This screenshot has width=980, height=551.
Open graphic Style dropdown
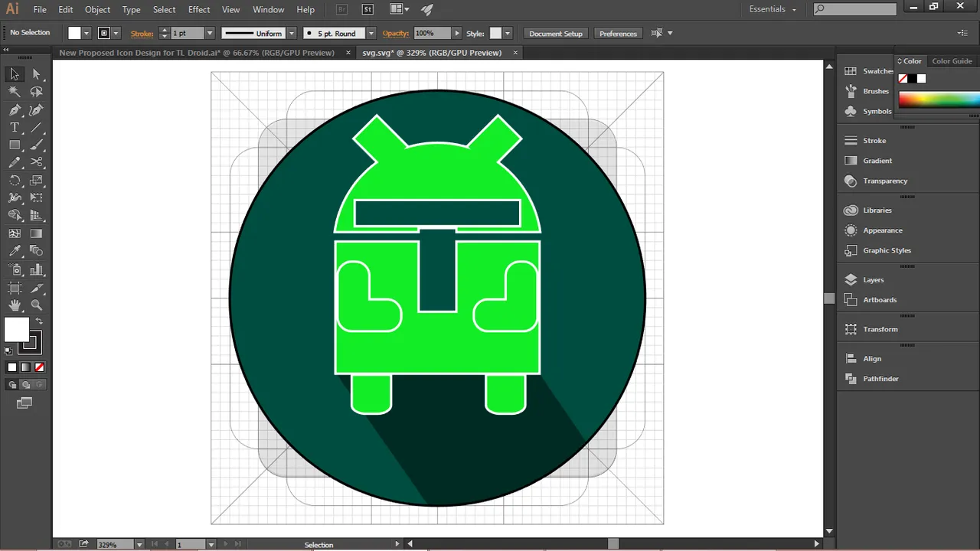click(507, 33)
